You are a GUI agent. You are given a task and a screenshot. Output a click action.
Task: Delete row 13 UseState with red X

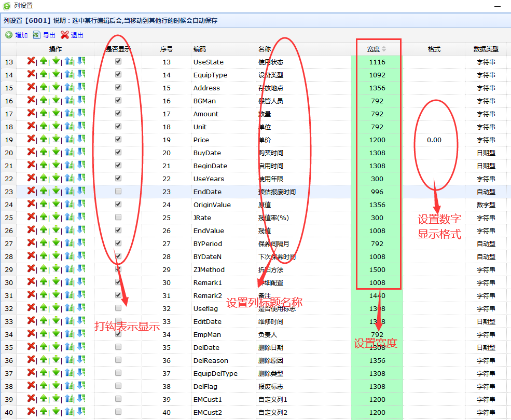[x=31, y=61]
